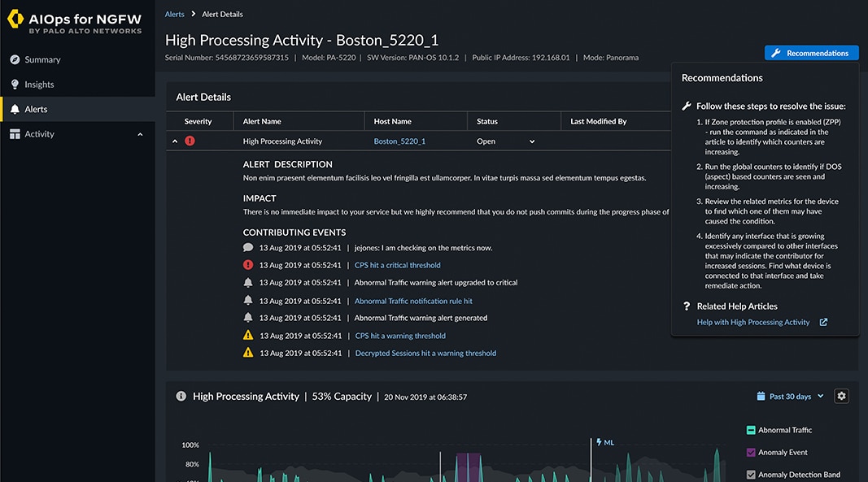Open Help with High Processing Activity article

tap(752, 322)
